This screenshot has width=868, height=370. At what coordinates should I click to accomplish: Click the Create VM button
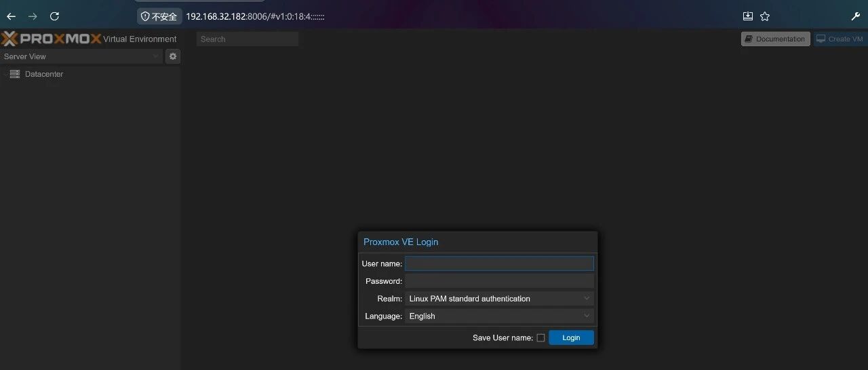(840, 39)
